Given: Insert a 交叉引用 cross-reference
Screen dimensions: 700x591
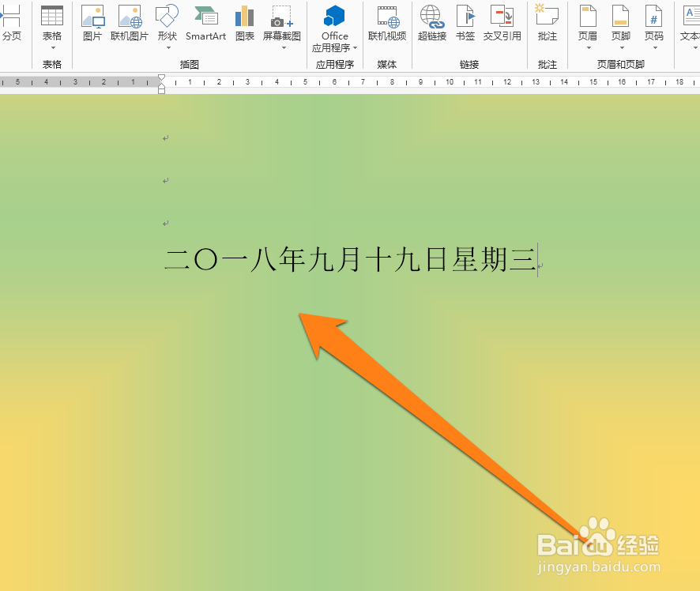Looking at the screenshot, I should (x=502, y=23).
